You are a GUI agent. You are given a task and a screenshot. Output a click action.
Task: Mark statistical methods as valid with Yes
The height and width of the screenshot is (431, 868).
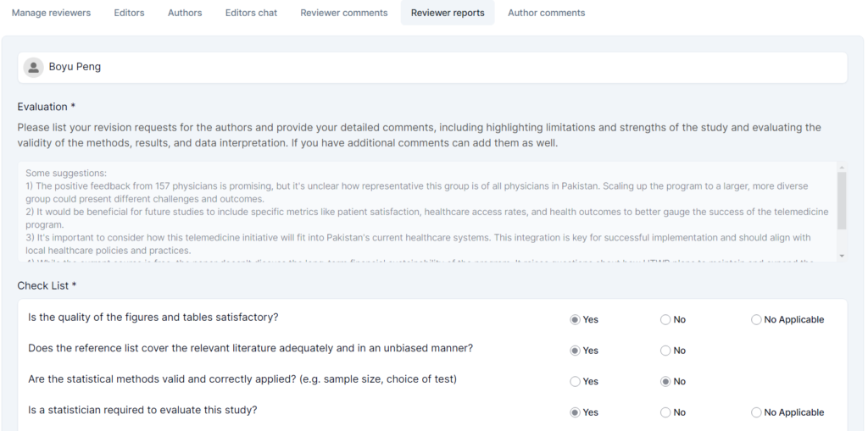576,382
